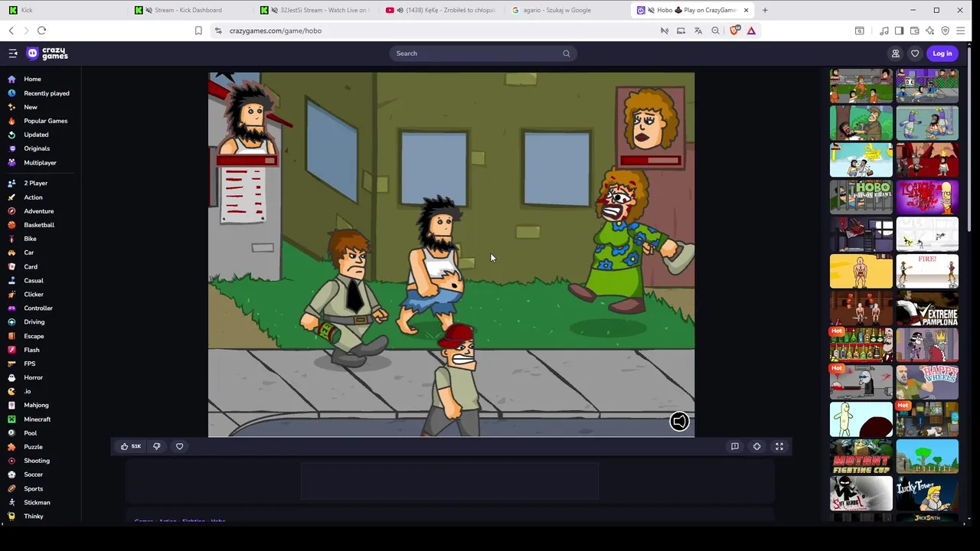Select the Card category
The height and width of the screenshot is (551, 980).
point(31,266)
